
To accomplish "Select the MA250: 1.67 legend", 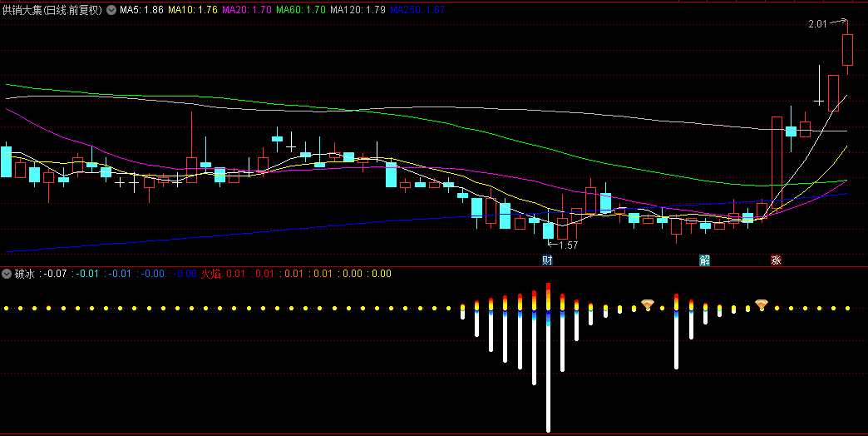I will pyautogui.click(x=417, y=10).
